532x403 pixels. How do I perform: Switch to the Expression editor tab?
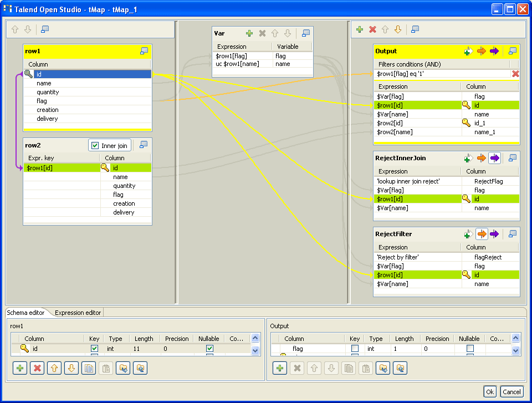pyautogui.click(x=78, y=313)
